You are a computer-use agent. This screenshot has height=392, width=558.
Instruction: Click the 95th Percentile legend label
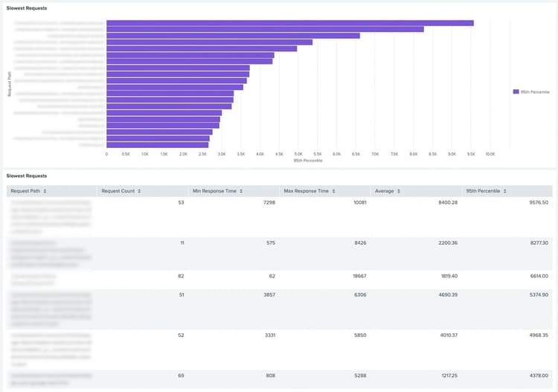click(535, 92)
